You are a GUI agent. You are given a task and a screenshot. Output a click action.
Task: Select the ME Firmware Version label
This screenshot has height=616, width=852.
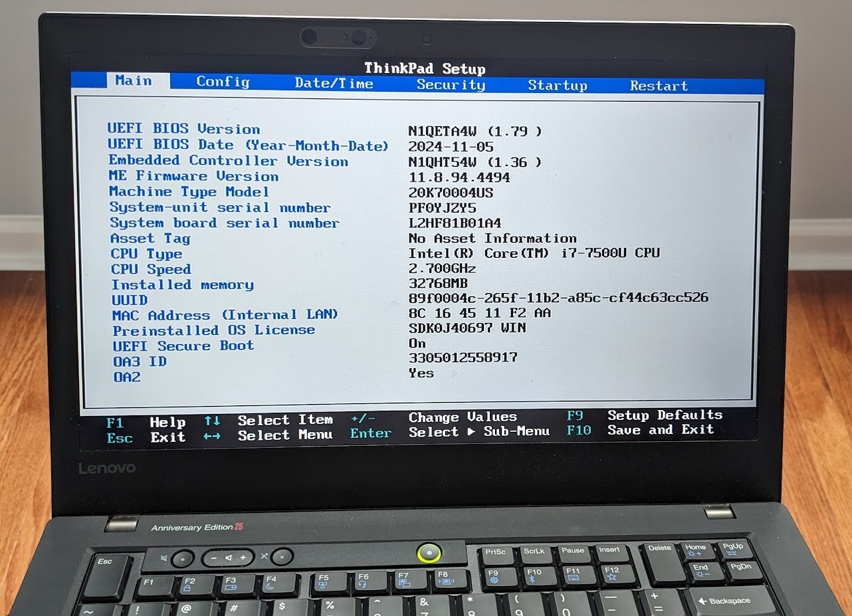pos(193,176)
